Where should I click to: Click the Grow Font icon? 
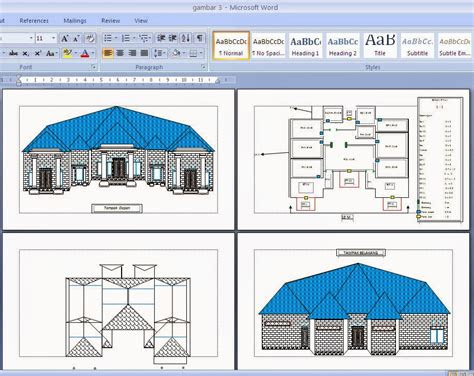pyautogui.click(x=65, y=38)
